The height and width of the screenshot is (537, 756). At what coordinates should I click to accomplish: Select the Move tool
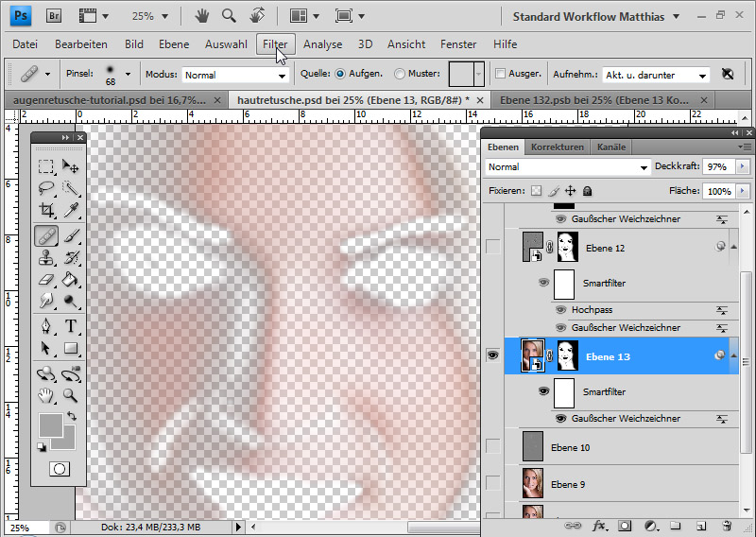click(x=70, y=166)
